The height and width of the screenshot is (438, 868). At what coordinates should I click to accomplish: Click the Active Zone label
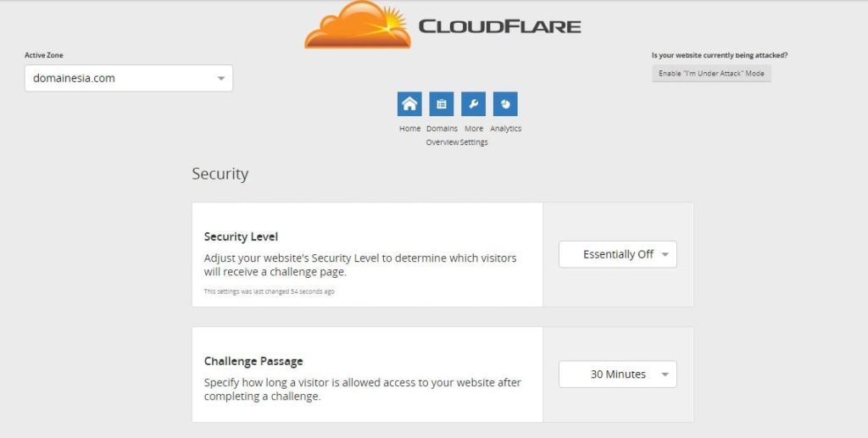pyautogui.click(x=44, y=55)
